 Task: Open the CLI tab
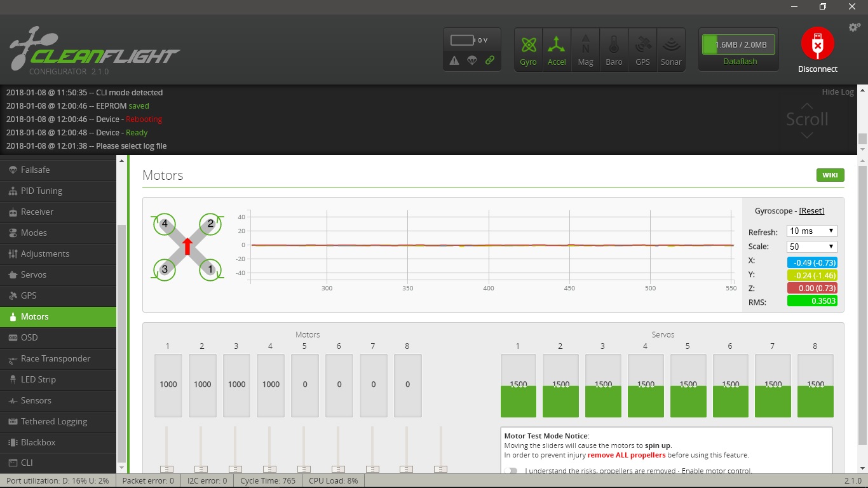(58, 463)
